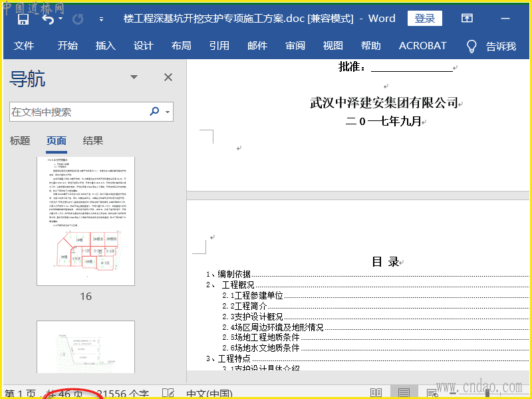Click company name 武汉中泽建安集团有限公司
This screenshot has width=532, height=399.
point(384,102)
